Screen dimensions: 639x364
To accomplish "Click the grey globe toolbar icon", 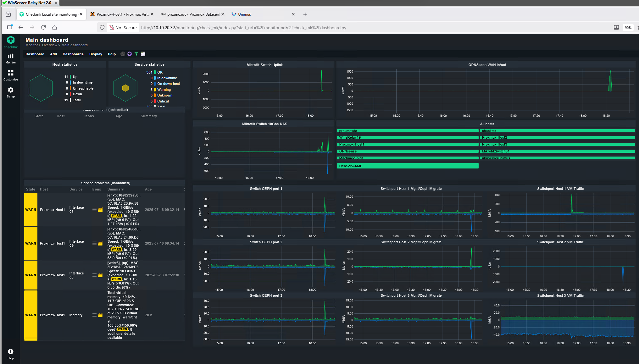I will coord(123,54).
